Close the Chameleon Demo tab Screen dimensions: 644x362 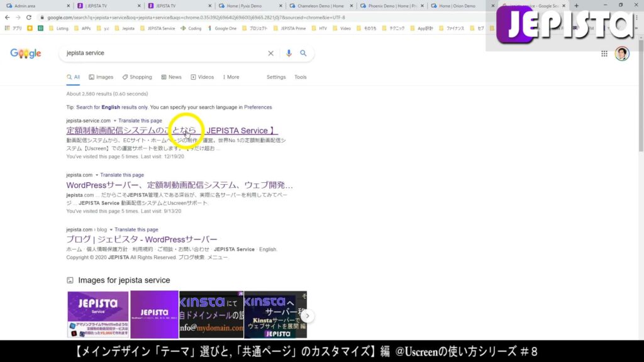[x=351, y=6]
